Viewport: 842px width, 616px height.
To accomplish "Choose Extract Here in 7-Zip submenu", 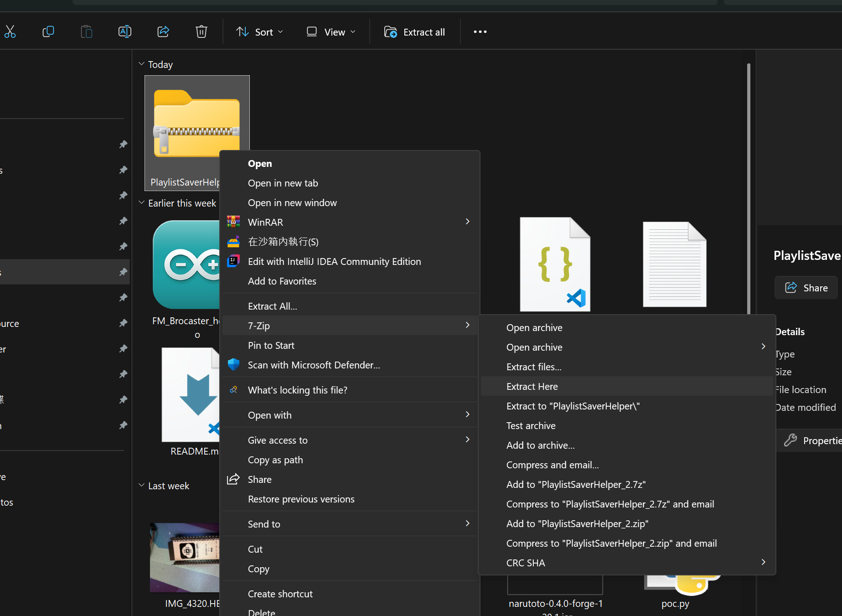I will pos(627,386).
